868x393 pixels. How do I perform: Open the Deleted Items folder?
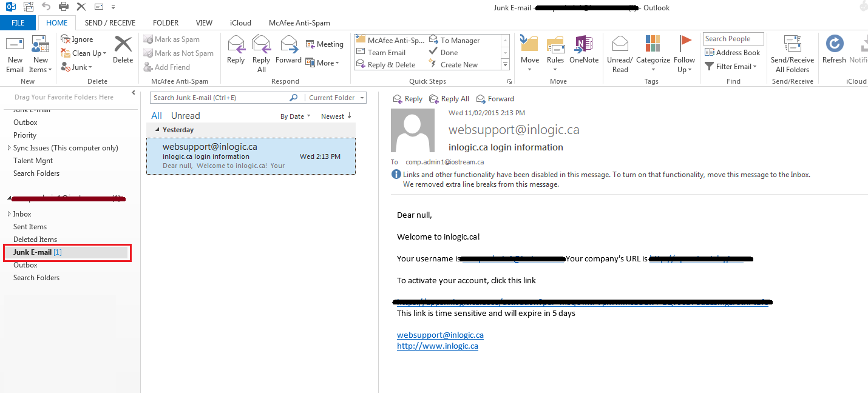point(35,240)
